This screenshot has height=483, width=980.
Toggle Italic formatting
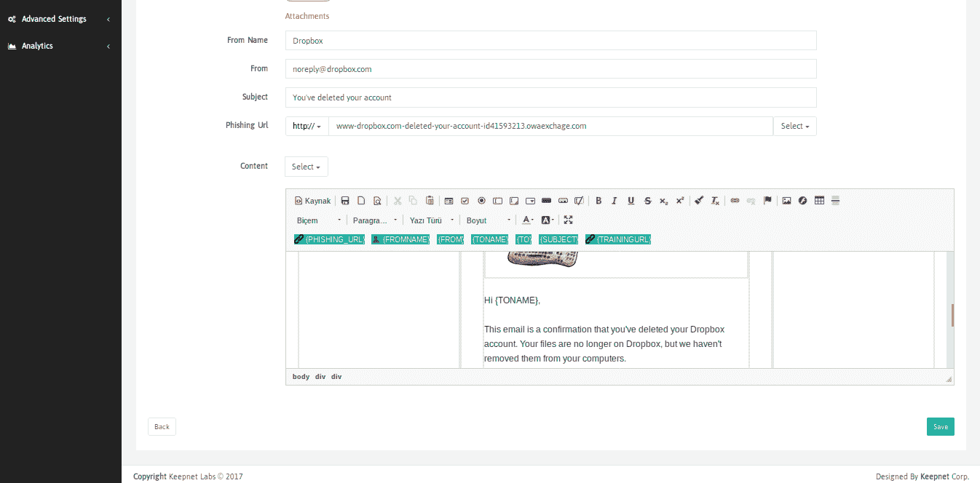(615, 201)
